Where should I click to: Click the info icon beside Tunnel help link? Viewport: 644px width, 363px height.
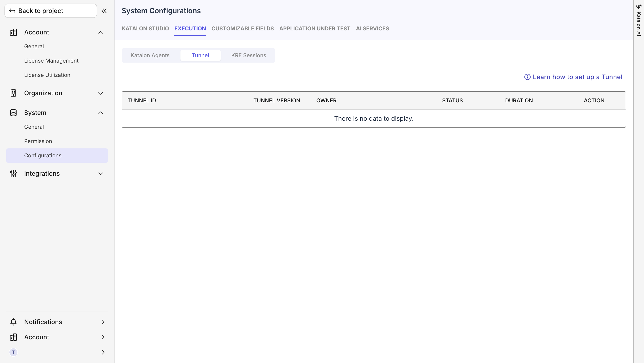527,77
